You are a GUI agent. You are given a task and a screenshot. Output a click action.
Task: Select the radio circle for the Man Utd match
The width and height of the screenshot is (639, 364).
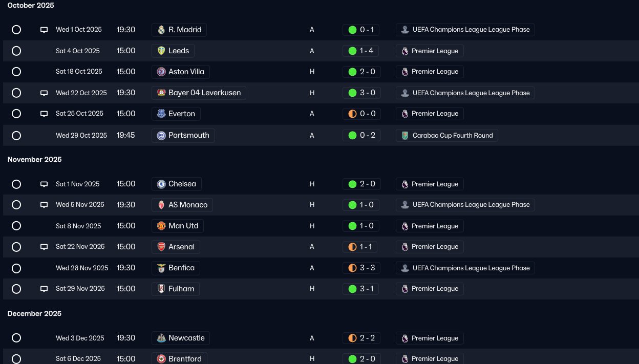16,226
